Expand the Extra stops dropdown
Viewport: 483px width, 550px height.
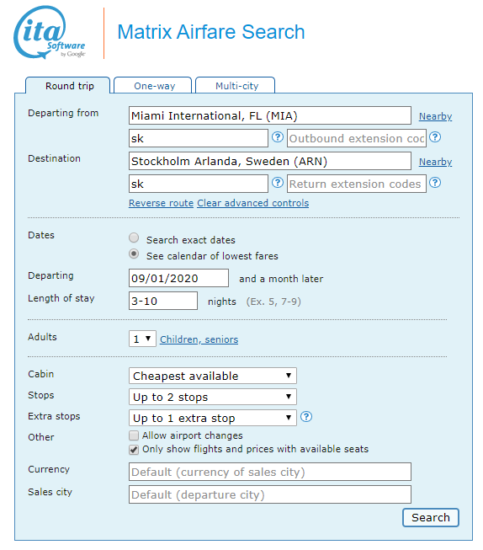[x=213, y=418]
